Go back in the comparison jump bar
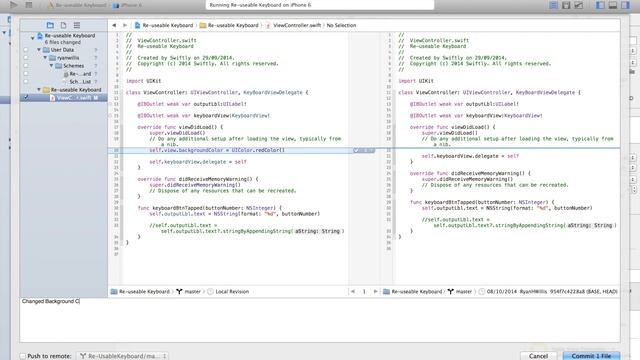The width and height of the screenshot is (640, 360). pyautogui.click(x=114, y=25)
